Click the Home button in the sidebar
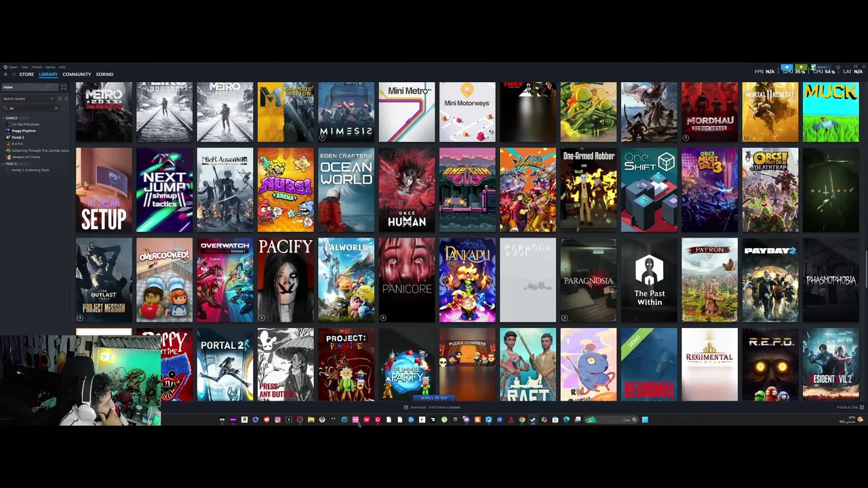Screen dimensions: 868x488 30,87
